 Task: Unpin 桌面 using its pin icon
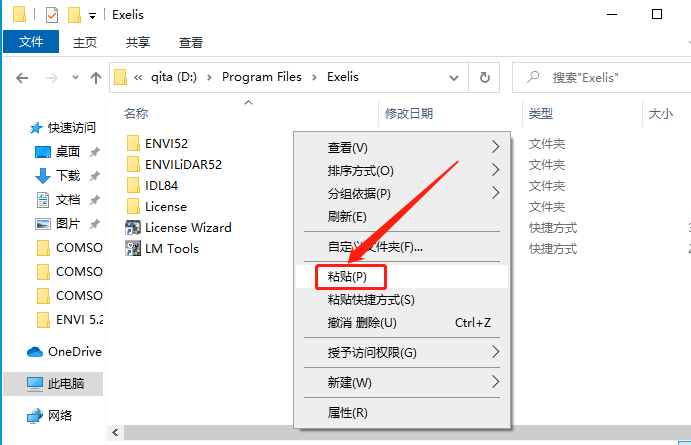(94, 152)
